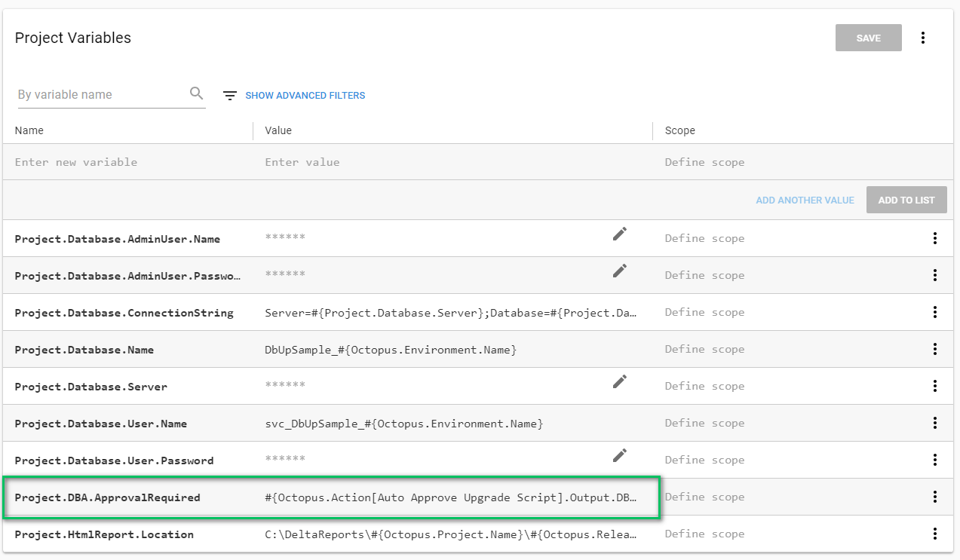Select the Project.DBA.ApprovalRequired value cell
Image resolution: width=960 pixels, height=560 pixels.
tap(450, 497)
